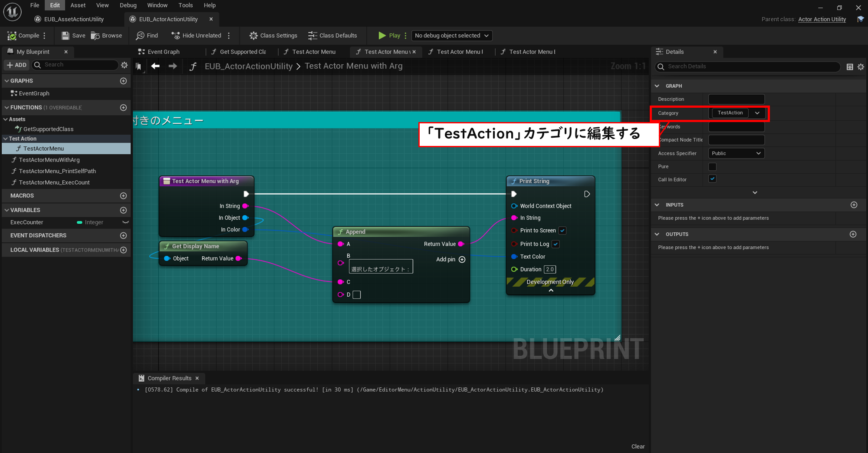The height and width of the screenshot is (453, 868).
Task: Open Access Specifier Public dropdown
Action: (x=736, y=153)
